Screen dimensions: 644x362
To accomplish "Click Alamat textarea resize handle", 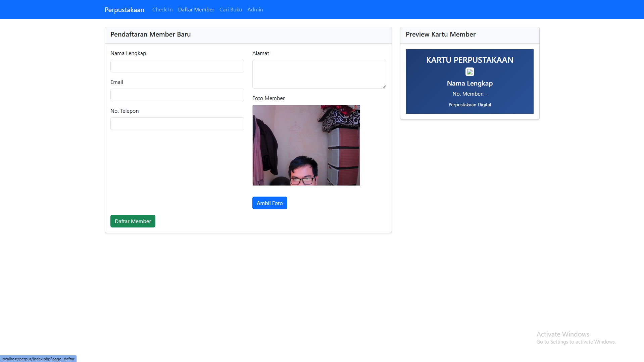I will coord(384,87).
